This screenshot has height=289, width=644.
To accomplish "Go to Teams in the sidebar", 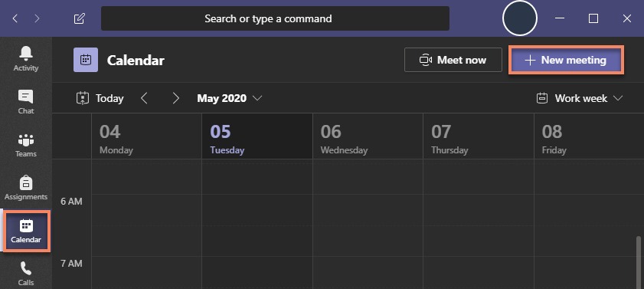I will pos(26,145).
